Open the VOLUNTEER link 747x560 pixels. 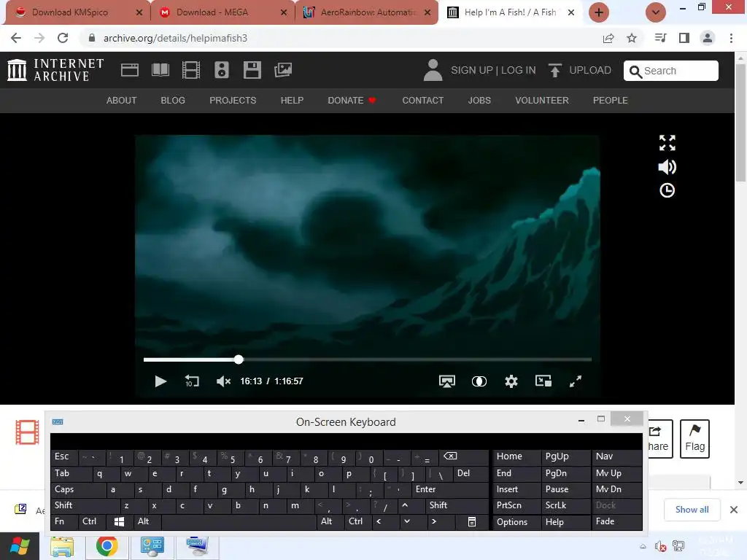542,101
